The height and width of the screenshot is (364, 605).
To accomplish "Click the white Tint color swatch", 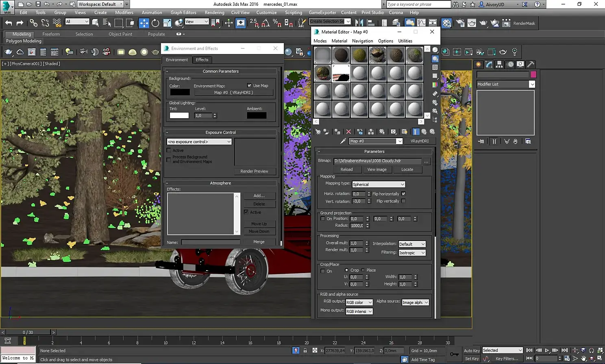I will coord(179,115).
